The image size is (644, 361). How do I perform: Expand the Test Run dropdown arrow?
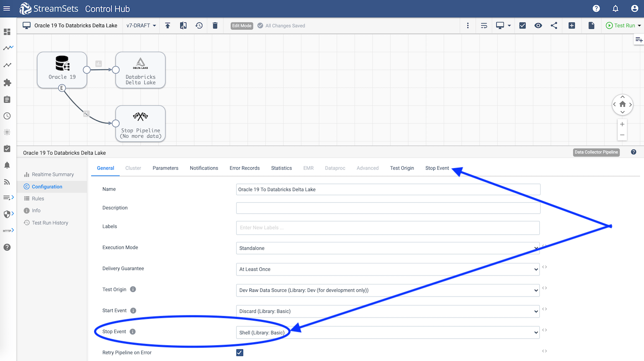[x=639, y=26]
